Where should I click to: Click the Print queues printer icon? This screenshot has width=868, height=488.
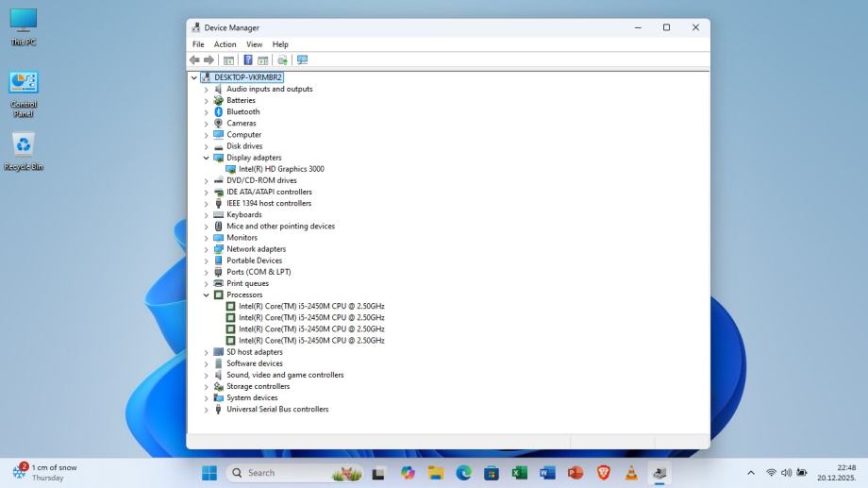tap(219, 283)
